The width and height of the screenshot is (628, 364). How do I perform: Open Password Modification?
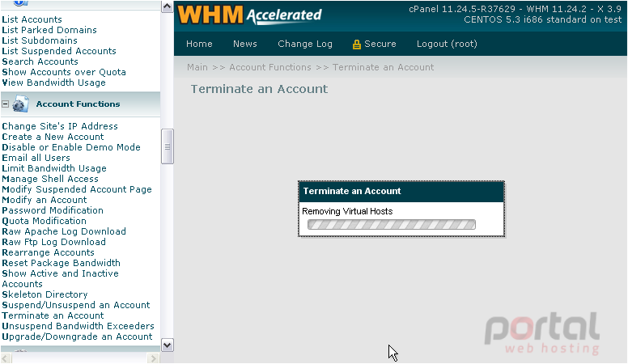(x=53, y=210)
